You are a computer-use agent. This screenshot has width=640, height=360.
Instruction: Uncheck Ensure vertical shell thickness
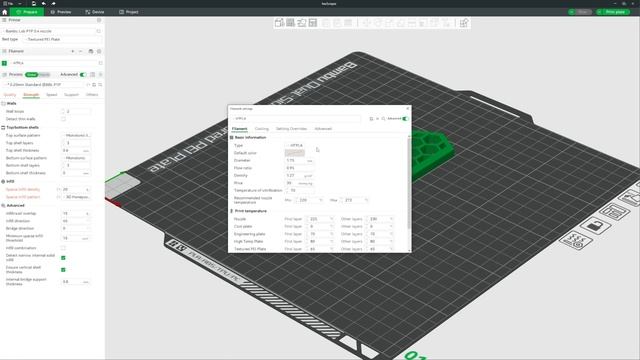(x=63, y=270)
